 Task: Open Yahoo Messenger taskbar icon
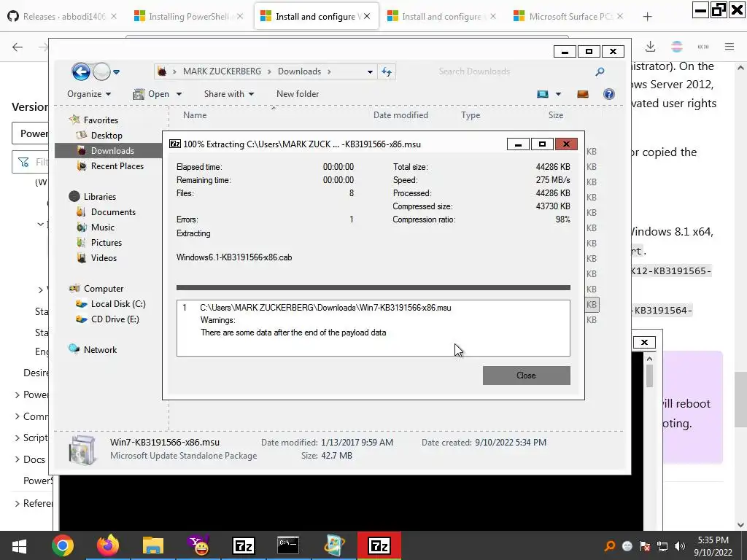point(198,545)
